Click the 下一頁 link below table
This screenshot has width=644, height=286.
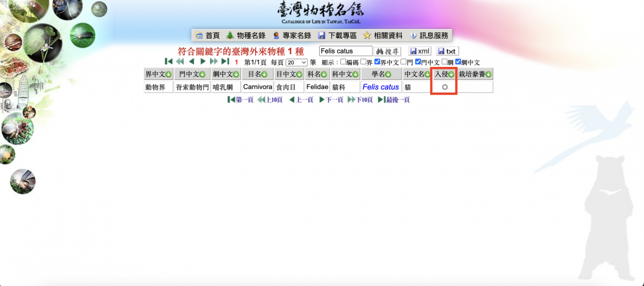pyautogui.click(x=331, y=100)
